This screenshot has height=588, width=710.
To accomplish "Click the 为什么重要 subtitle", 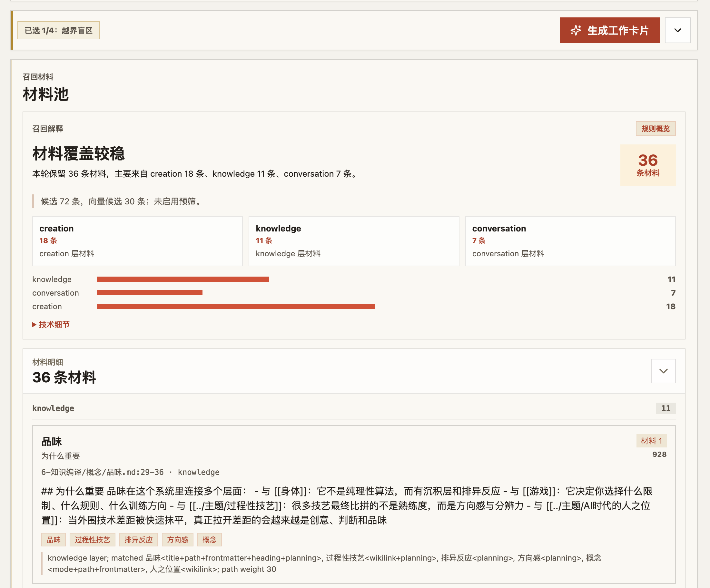I will pyautogui.click(x=61, y=456).
